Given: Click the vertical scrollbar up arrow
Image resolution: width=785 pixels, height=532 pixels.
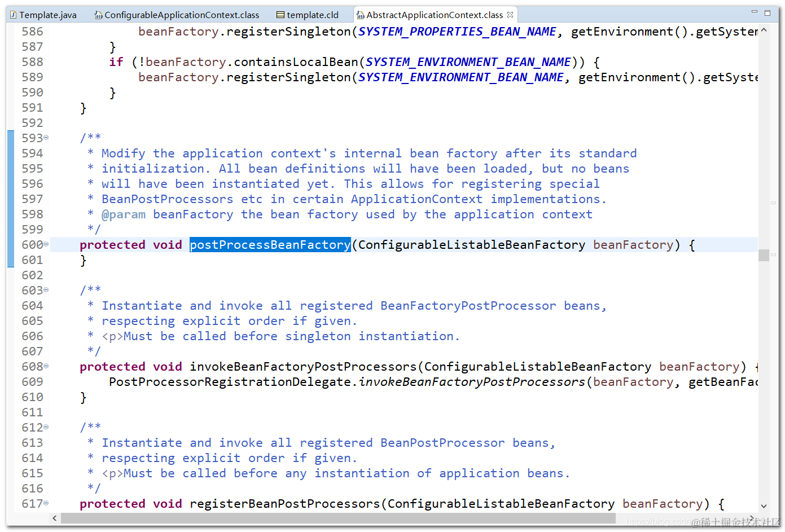Looking at the screenshot, I should point(764,30).
